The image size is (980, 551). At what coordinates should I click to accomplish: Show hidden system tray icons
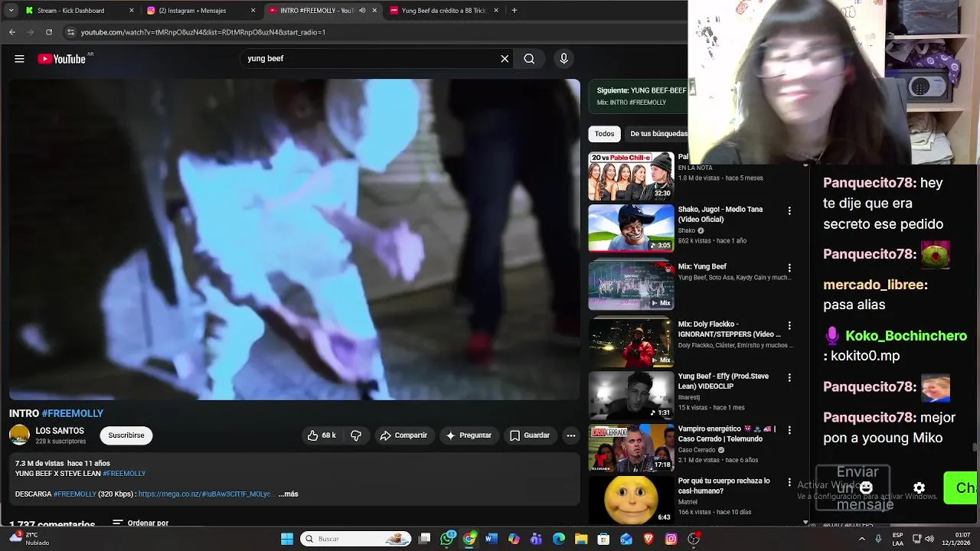tap(862, 539)
